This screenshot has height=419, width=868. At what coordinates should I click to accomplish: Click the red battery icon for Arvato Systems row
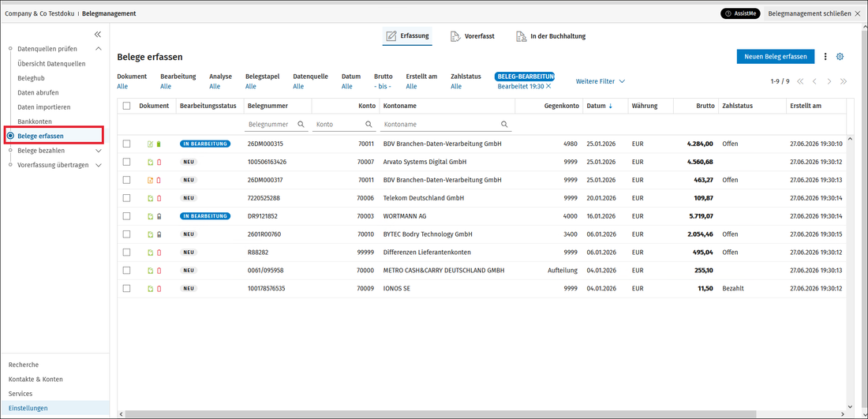tap(159, 163)
